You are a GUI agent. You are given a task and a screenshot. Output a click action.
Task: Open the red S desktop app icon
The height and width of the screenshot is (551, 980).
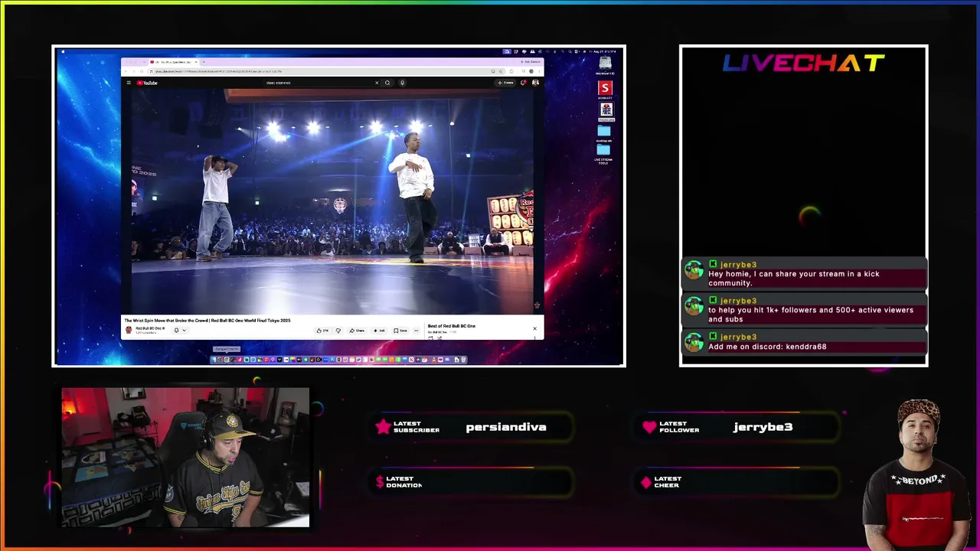605,88
